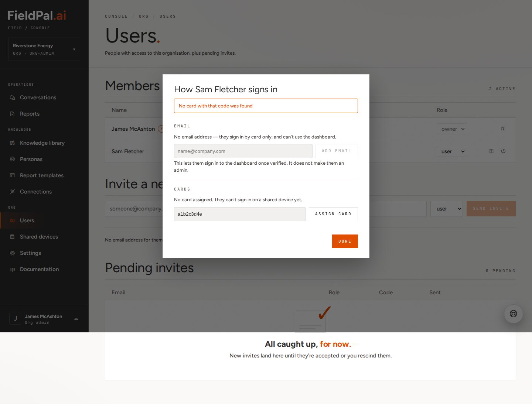Click the Add Email button
The image size is (532, 404).
coord(337,151)
